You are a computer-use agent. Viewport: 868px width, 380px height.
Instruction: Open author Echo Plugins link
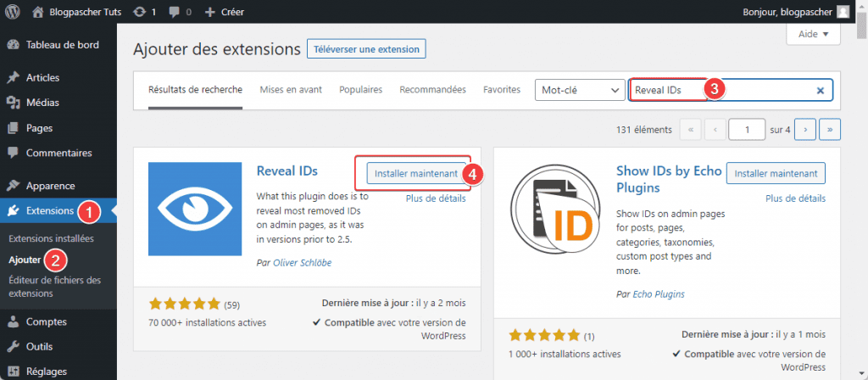click(x=658, y=294)
